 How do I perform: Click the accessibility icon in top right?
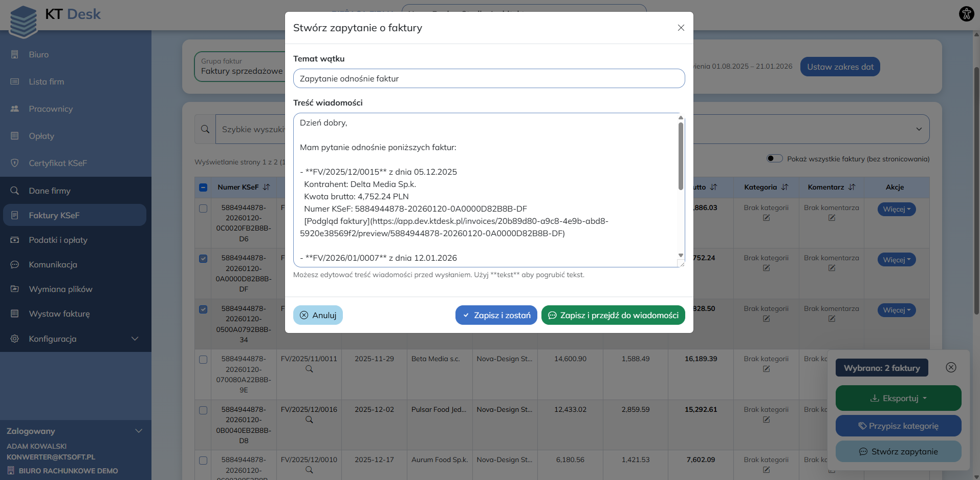[966, 14]
